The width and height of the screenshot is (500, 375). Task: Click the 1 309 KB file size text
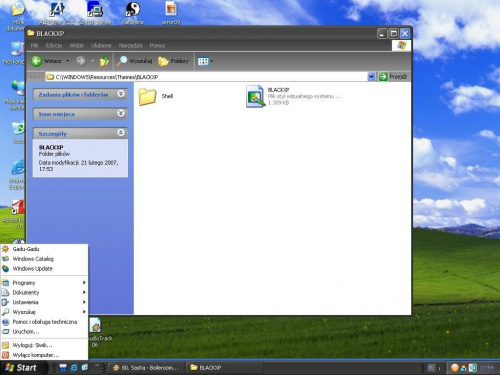[278, 103]
